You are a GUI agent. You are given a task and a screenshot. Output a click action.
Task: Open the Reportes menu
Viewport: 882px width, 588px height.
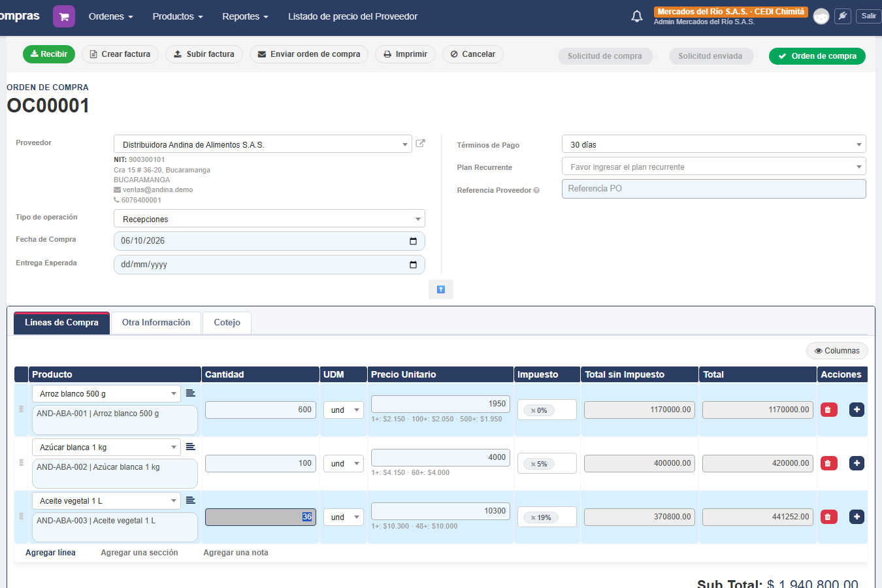245,16
